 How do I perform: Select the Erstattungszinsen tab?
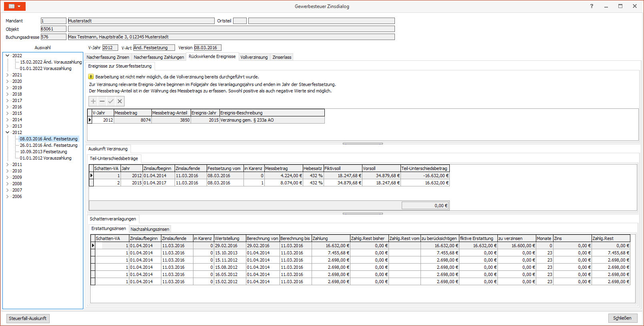[109, 228]
